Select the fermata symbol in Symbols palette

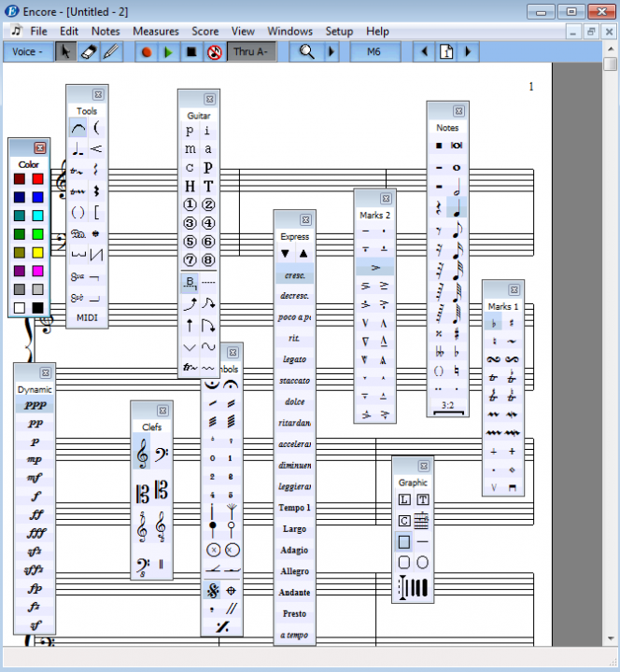pyautogui.click(x=232, y=385)
